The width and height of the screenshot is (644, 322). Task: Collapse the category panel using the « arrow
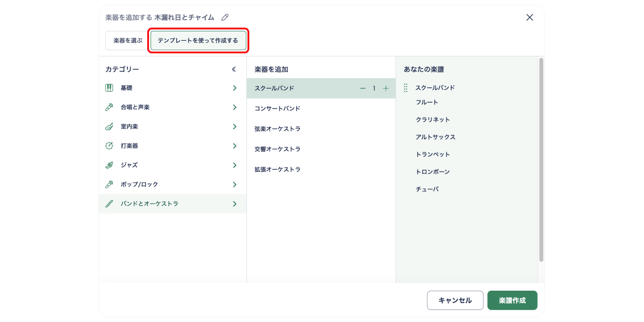pos(234,69)
